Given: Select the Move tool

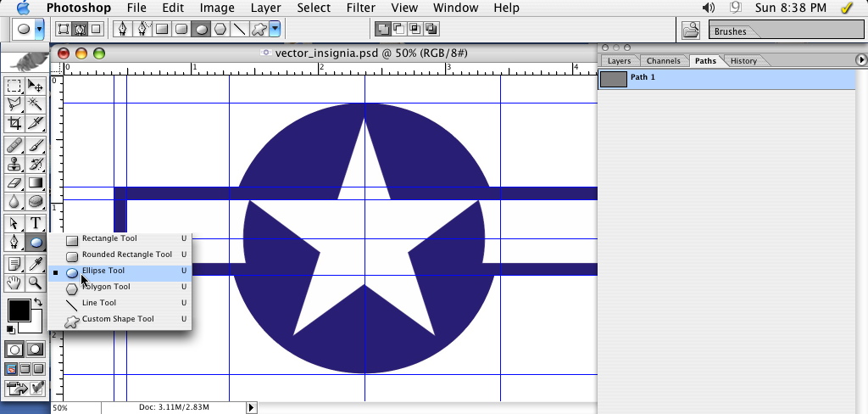Looking at the screenshot, I should (x=36, y=86).
